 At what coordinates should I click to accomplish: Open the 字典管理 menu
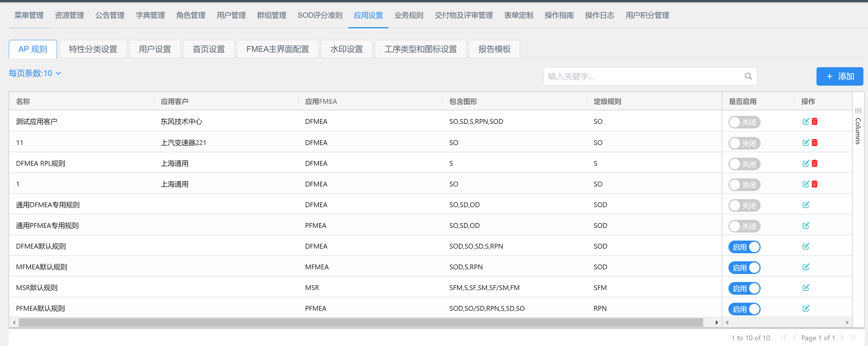[x=150, y=15]
